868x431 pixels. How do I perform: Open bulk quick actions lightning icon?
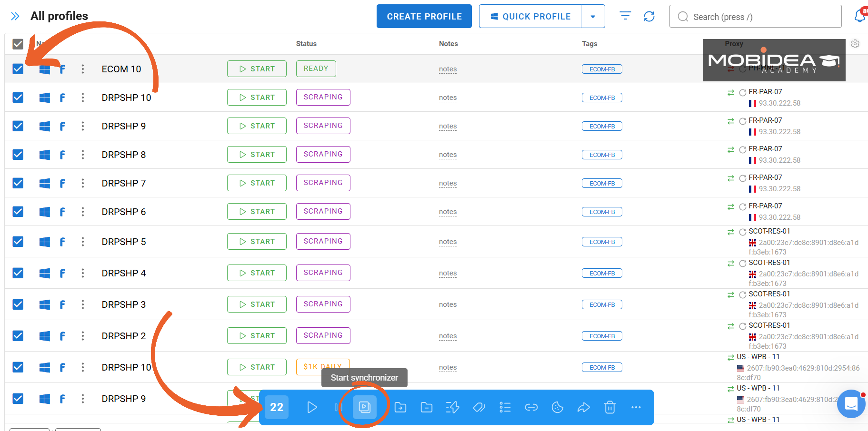pyautogui.click(x=452, y=407)
